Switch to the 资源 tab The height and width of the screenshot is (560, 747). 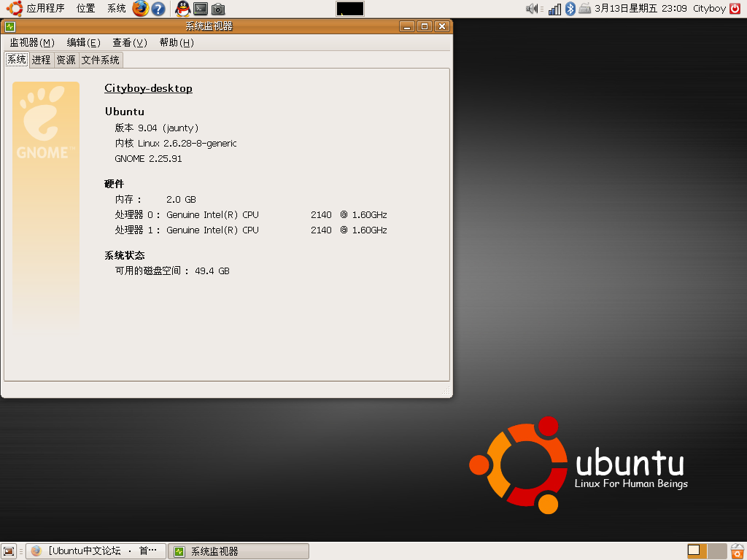click(66, 60)
